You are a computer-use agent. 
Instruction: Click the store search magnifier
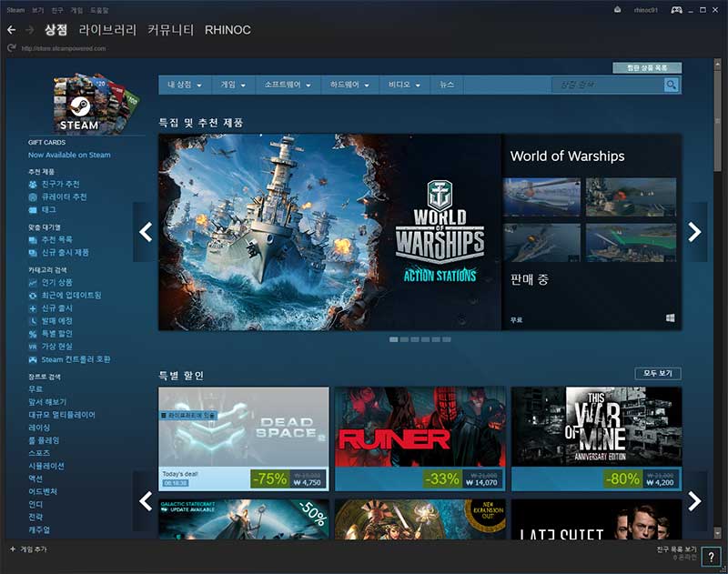pos(671,85)
